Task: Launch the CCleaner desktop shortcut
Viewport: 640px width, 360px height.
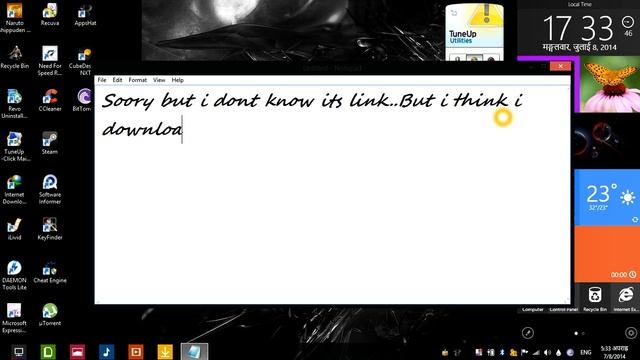Action: coord(50,100)
